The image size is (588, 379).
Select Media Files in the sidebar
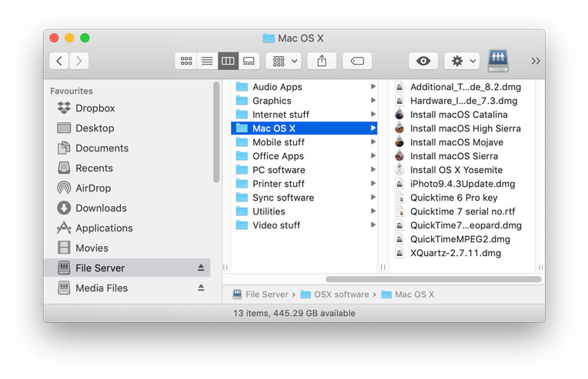(127, 288)
